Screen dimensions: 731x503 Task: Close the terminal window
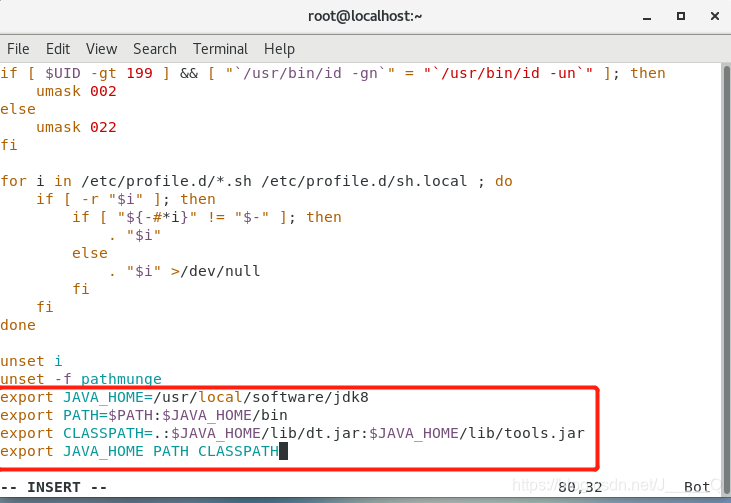click(x=715, y=16)
